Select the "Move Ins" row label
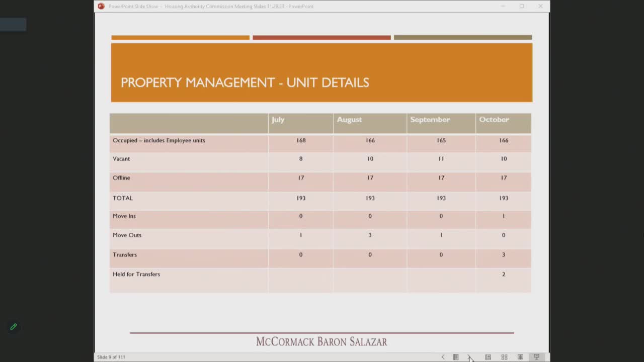The image size is (644, 362). (x=124, y=216)
